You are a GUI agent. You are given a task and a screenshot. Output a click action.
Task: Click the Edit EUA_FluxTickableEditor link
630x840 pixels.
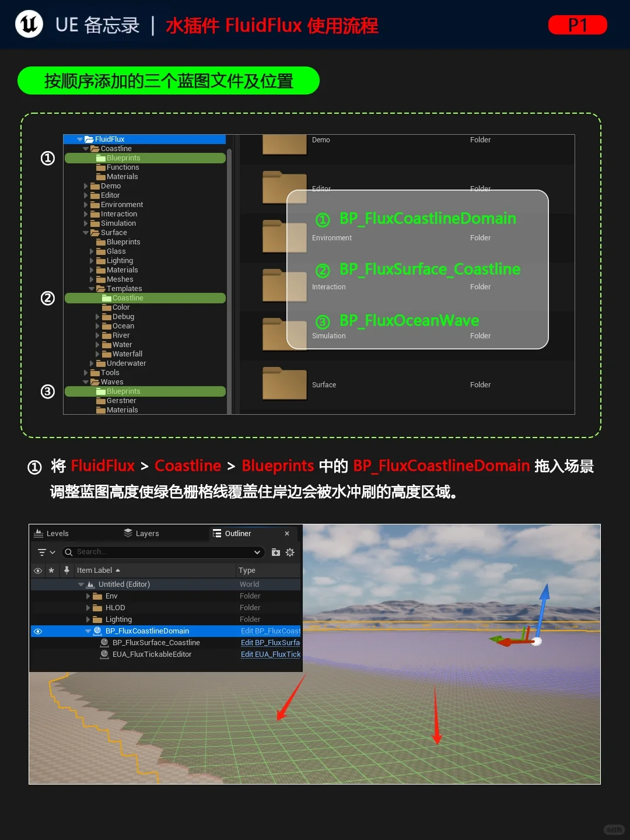coord(269,654)
